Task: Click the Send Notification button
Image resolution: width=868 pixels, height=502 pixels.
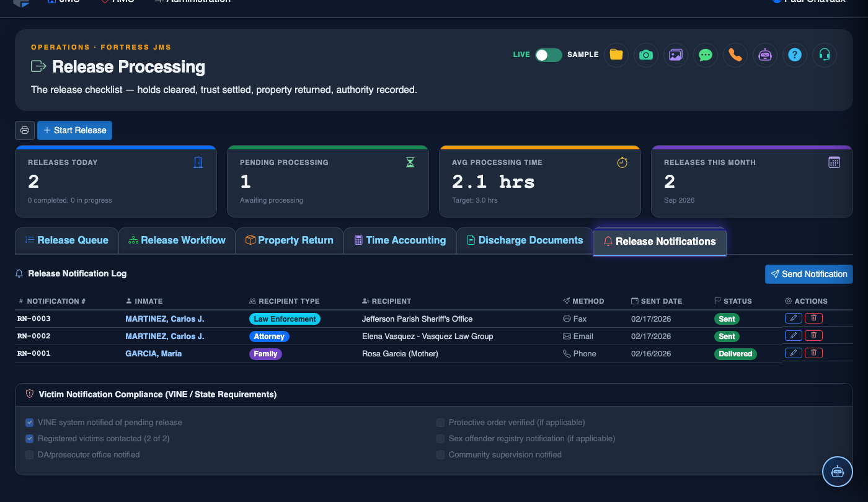Action: coord(809,274)
